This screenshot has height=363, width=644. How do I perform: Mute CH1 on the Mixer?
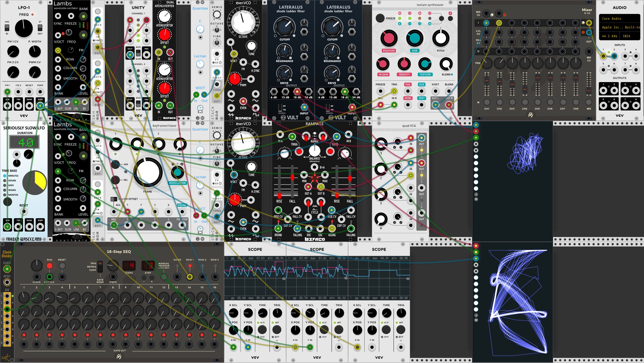[487, 102]
